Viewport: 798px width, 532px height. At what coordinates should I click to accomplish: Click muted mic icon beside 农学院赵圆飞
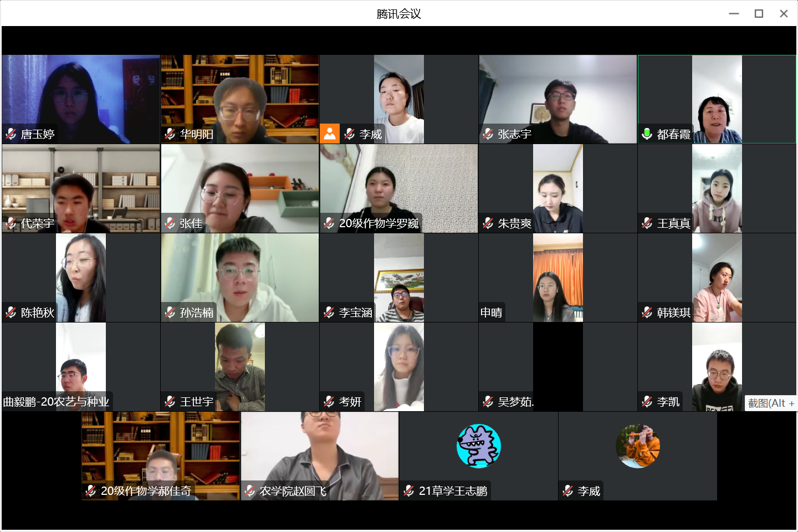[x=250, y=490]
